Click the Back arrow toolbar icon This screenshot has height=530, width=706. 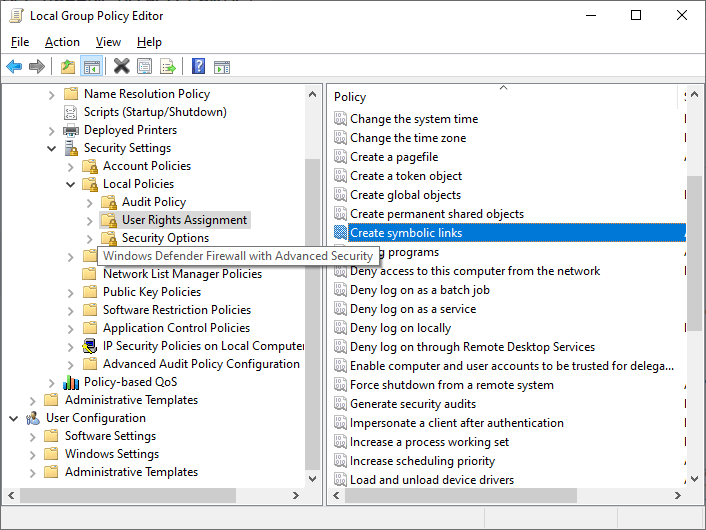pyautogui.click(x=14, y=67)
